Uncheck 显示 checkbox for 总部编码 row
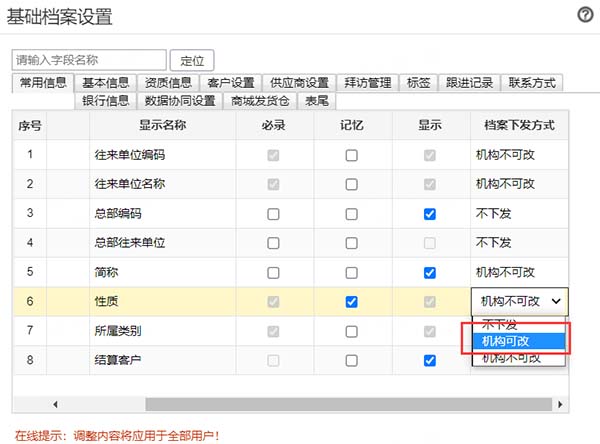Viewport: 600px width, 444px height. pos(429,214)
